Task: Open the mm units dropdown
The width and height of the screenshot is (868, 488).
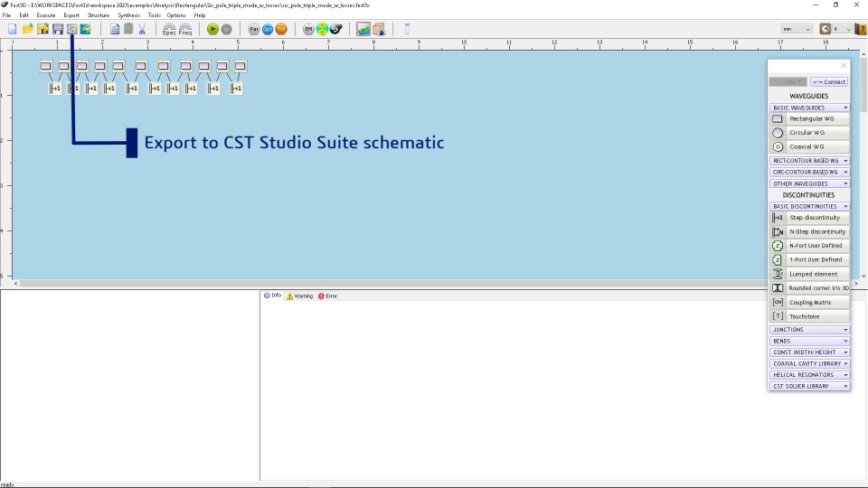Action: click(797, 29)
